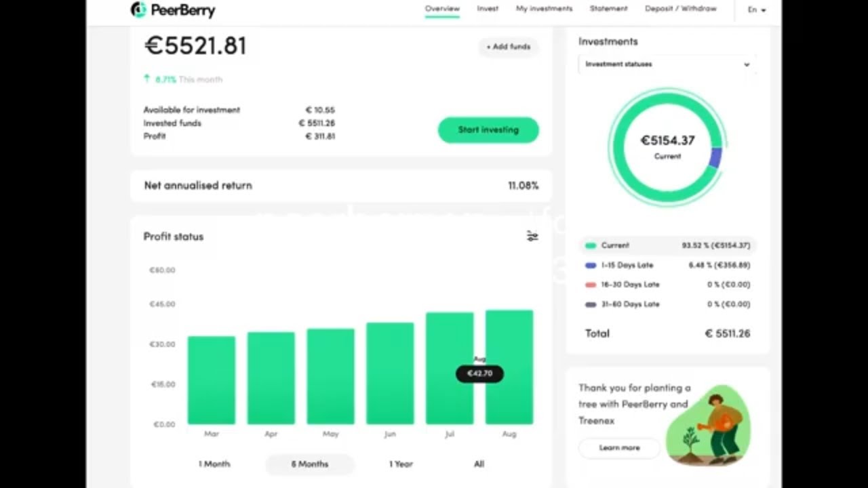Click the €5521.81 total balance
Screen dimensions: 868x488
[x=195, y=45]
